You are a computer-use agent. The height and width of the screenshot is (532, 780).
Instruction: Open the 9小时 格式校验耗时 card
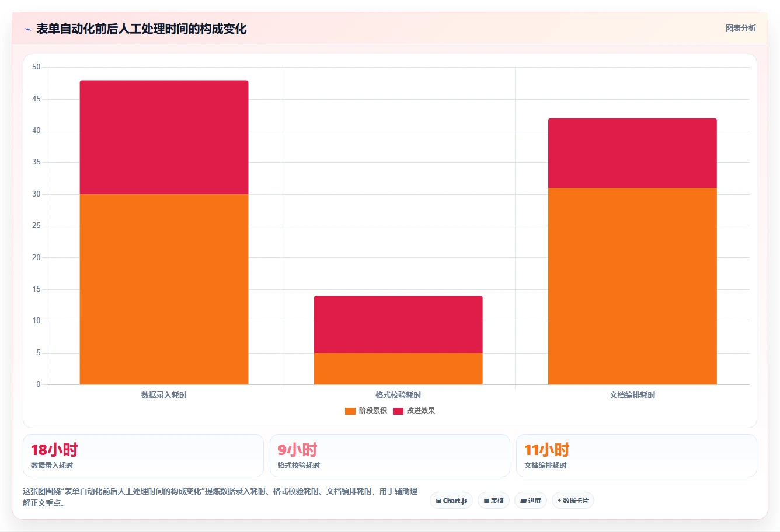(x=390, y=456)
